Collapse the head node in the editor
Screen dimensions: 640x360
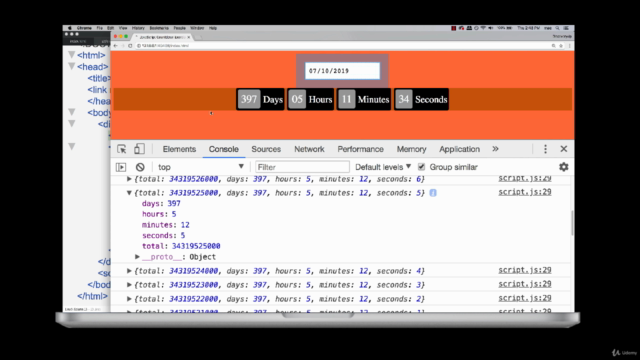pyautogui.click(x=72, y=66)
